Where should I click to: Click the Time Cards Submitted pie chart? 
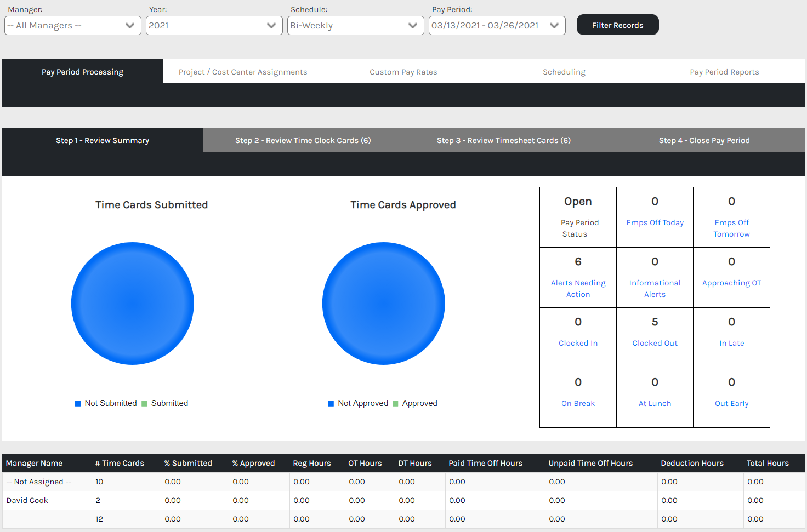click(x=133, y=304)
